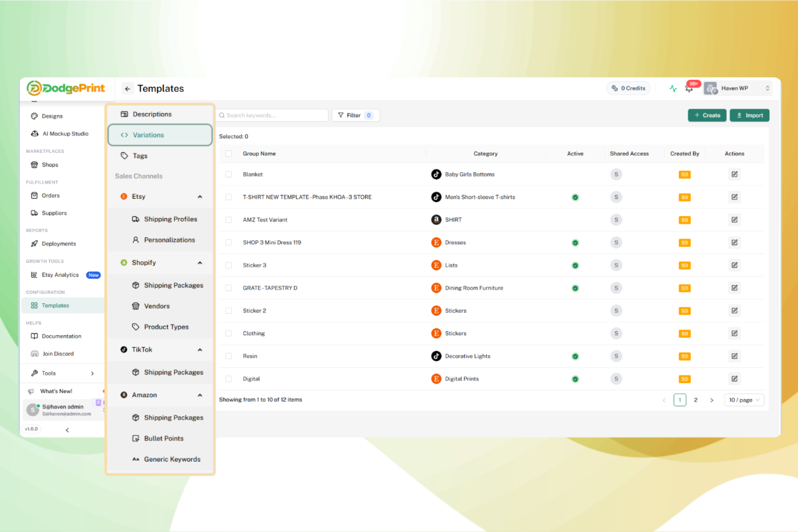Screen dimensions: 798x532
Task: Check the box for T-SHIRT NEW TEMPLATE row
Action: pyautogui.click(x=229, y=197)
